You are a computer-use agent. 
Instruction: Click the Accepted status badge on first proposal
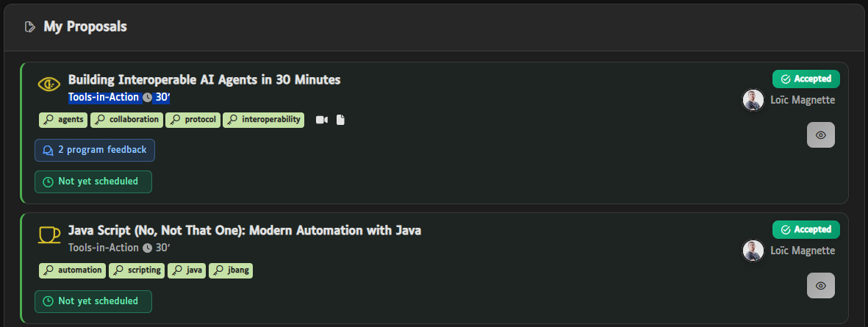[x=806, y=79]
